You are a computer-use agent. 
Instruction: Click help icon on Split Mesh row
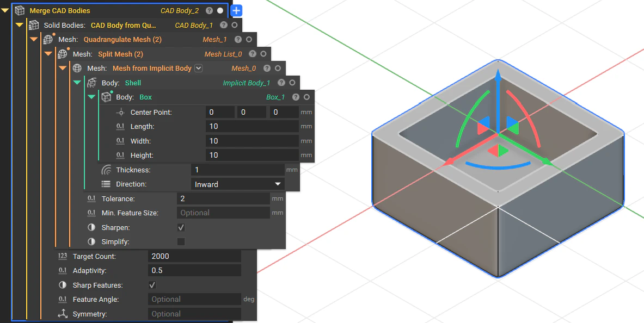253,54
